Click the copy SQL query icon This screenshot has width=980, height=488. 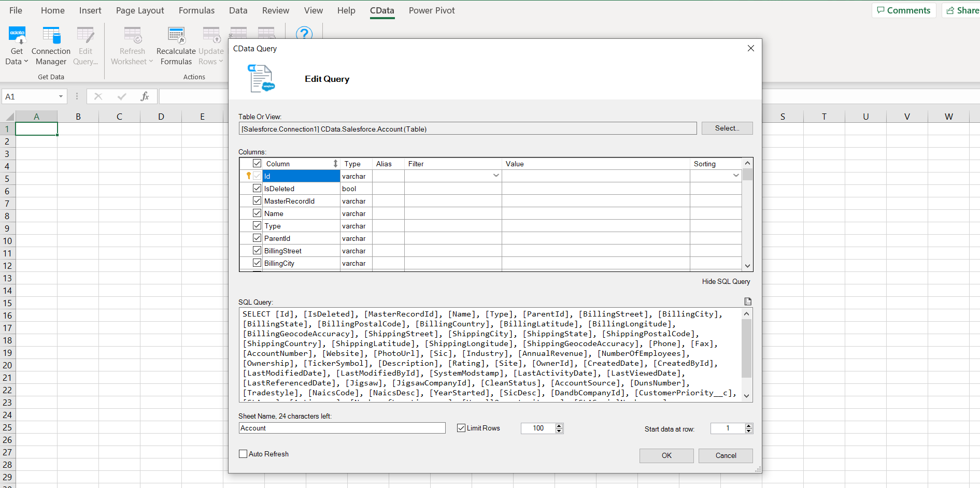747,302
